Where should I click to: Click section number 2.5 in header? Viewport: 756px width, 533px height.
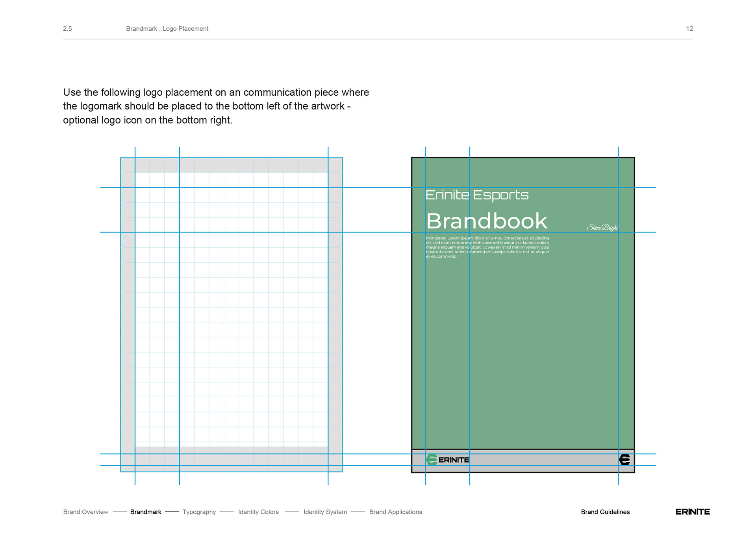coord(67,29)
